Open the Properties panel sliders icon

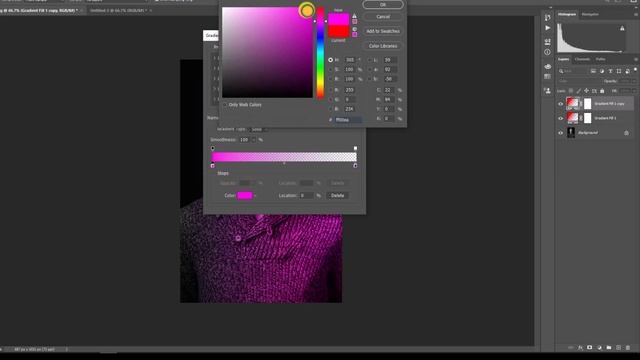[547, 42]
